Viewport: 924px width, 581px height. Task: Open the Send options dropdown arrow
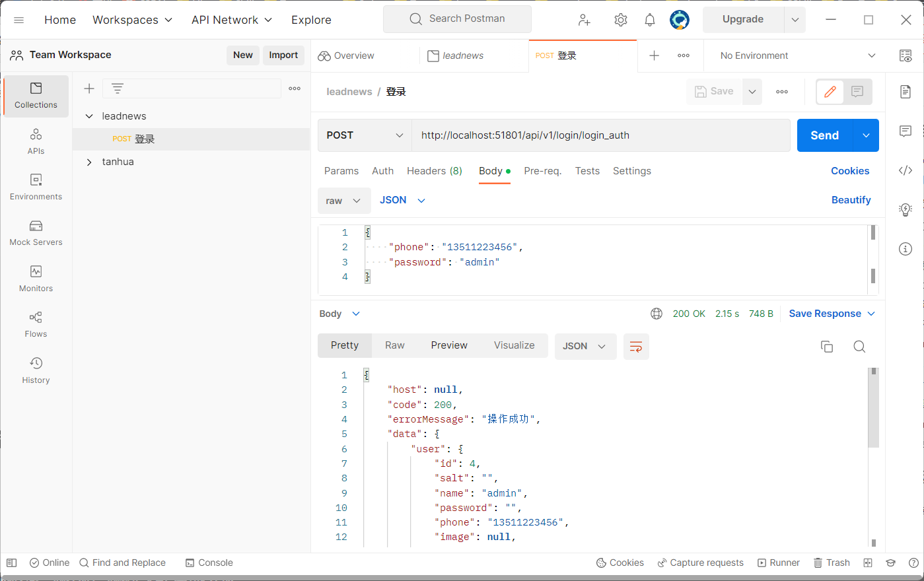pos(866,135)
